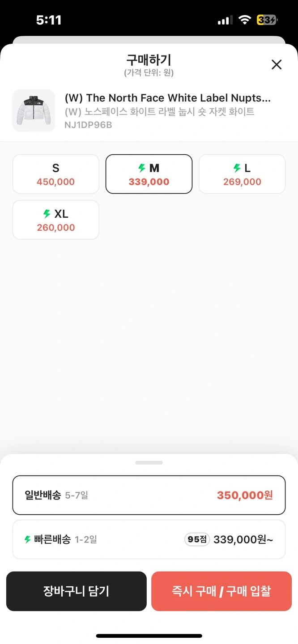Image resolution: width=298 pixels, height=644 pixels.
Task: Tap the Wi-Fi icon in status bar
Action: (x=244, y=20)
